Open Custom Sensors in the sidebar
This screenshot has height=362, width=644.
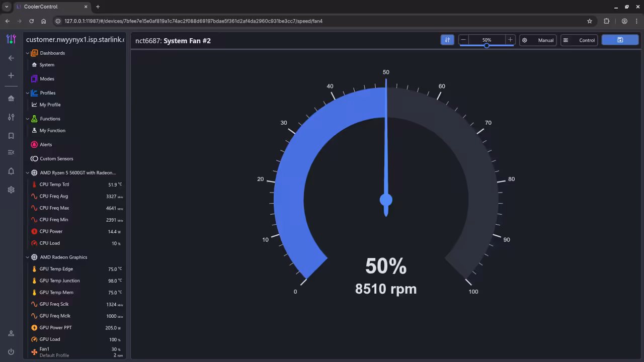(x=56, y=159)
